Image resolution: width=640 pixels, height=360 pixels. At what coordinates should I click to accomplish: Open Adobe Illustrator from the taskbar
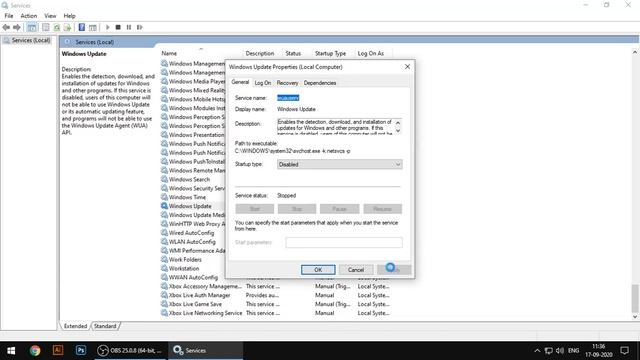click(x=58, y=351)
